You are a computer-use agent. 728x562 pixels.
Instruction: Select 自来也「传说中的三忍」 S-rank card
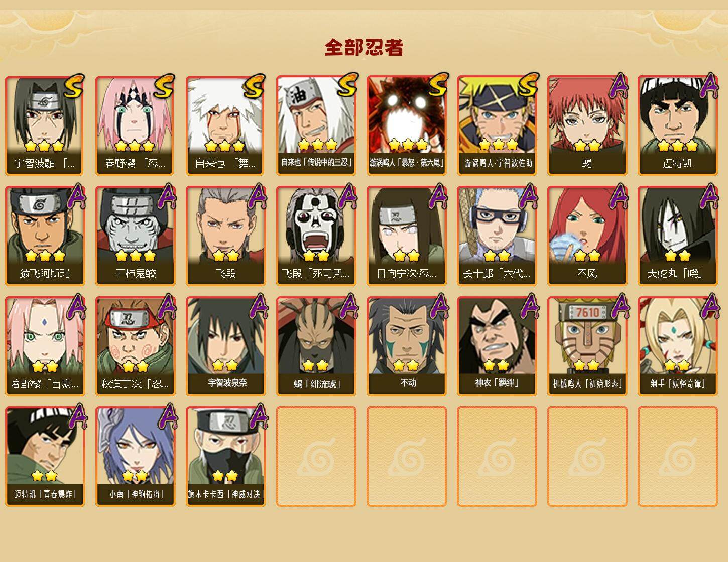316,125
